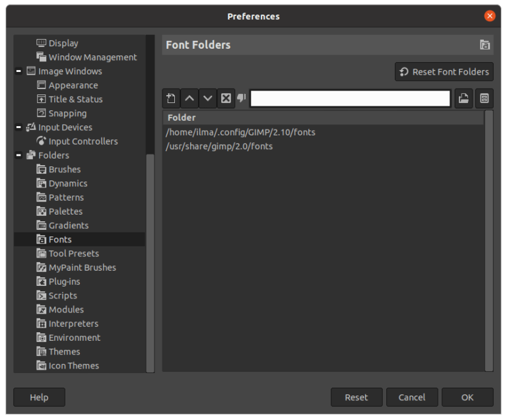The image size is (507, 420).
Task: Click the Folder column header
Action: (323, 118)
